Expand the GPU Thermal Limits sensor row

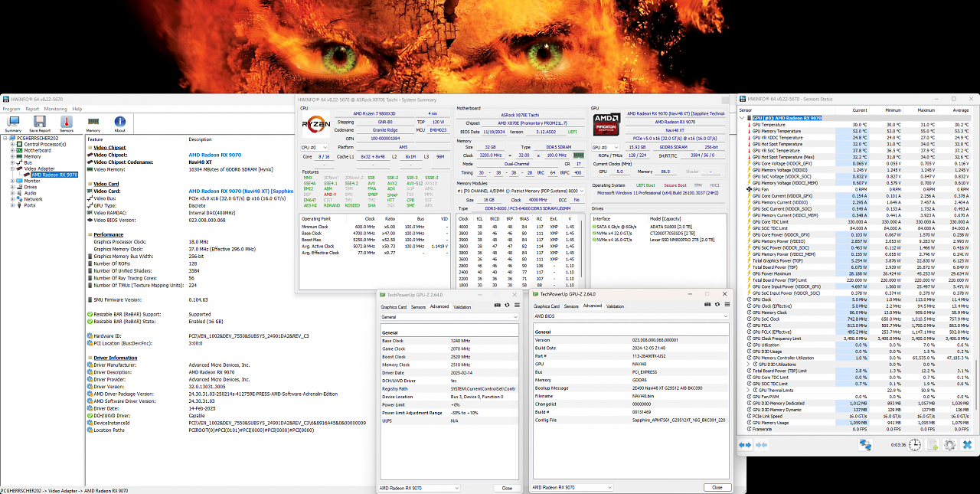tap(750, 389)
